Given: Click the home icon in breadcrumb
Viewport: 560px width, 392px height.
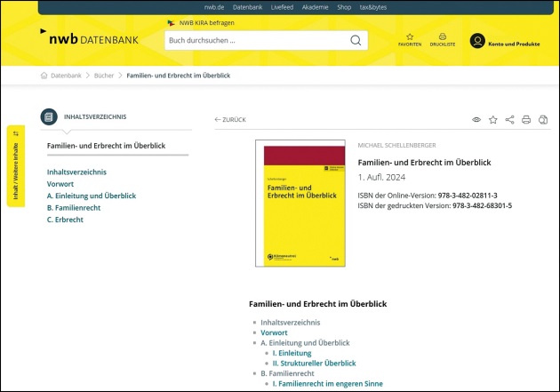Looking at the screenshot, I should tap(44, 76).
